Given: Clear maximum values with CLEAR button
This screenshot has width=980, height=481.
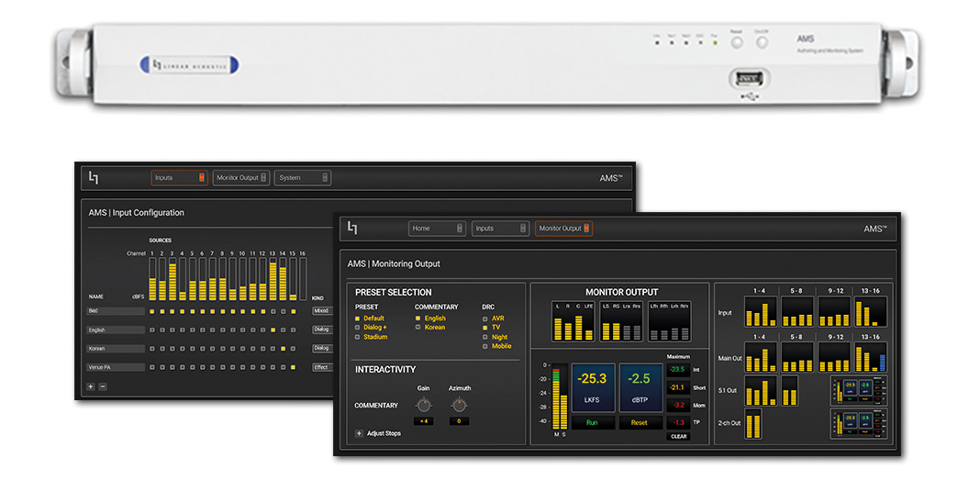Looking at the screenshot, I should coord(679,437).
